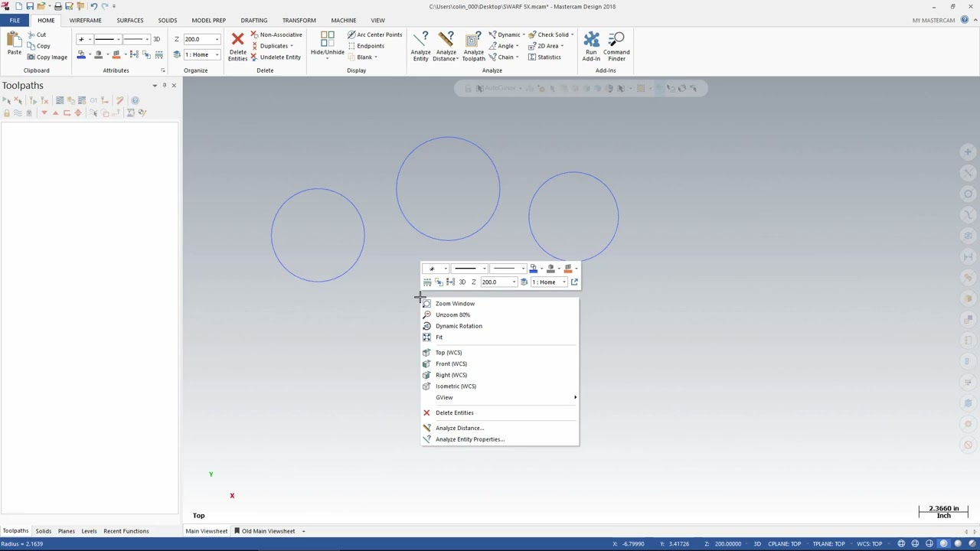Screen dimensions: 980x551
Task: Choose Delete Entities from context menu
Action: click(500, 412)
